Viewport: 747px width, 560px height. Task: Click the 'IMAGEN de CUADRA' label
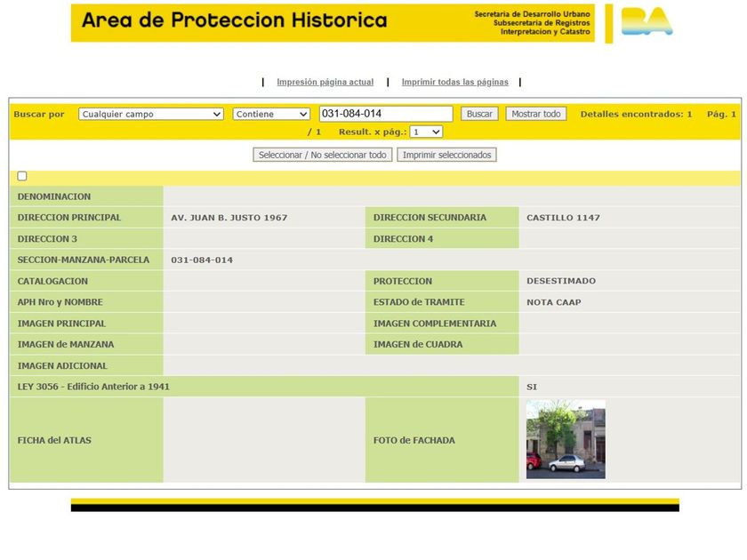[x=418, y=345]
